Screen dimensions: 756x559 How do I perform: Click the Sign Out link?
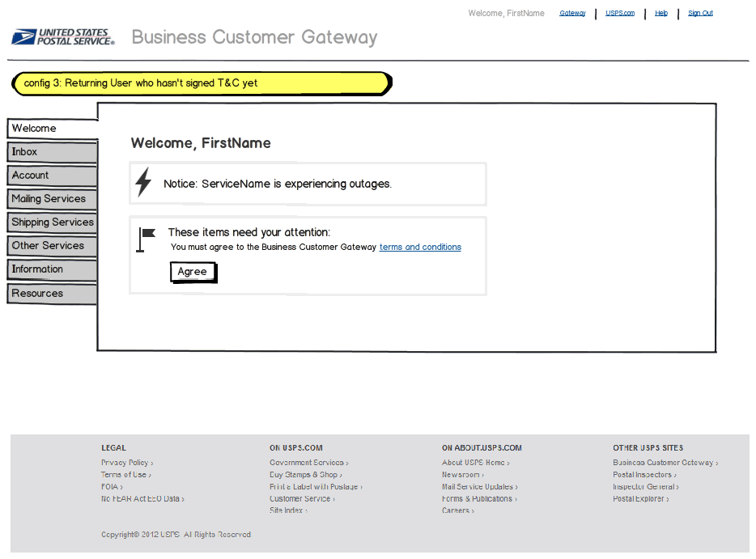click(700, 13)
